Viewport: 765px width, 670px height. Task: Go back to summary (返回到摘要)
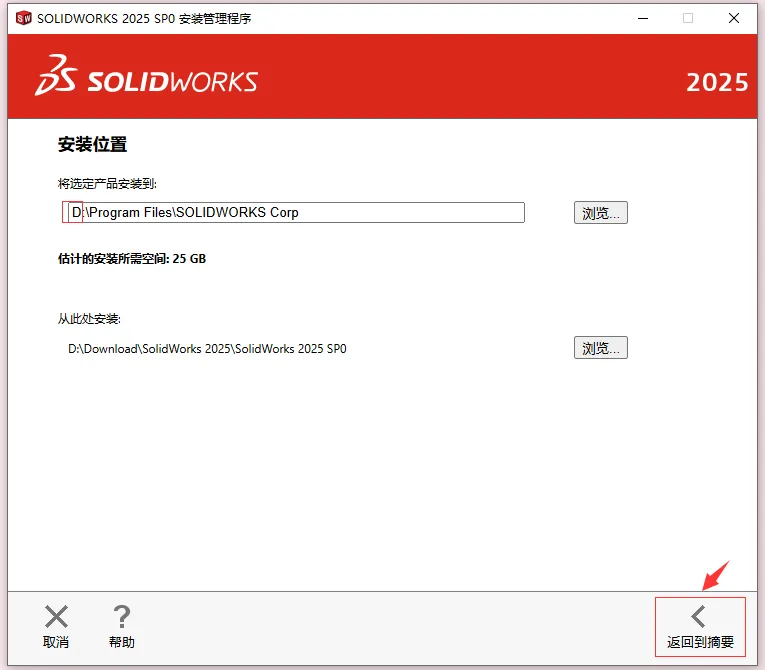[x=700, y=627]
